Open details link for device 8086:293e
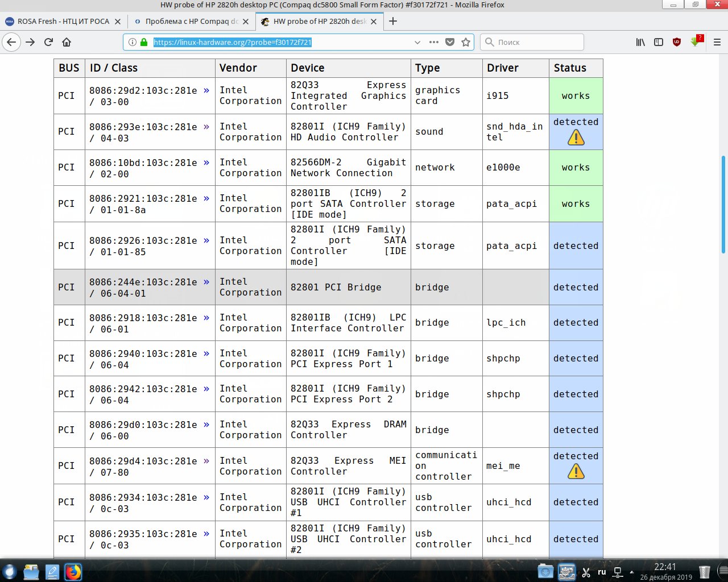The width and height of the screenshot is (728, 582). point(206,127)
